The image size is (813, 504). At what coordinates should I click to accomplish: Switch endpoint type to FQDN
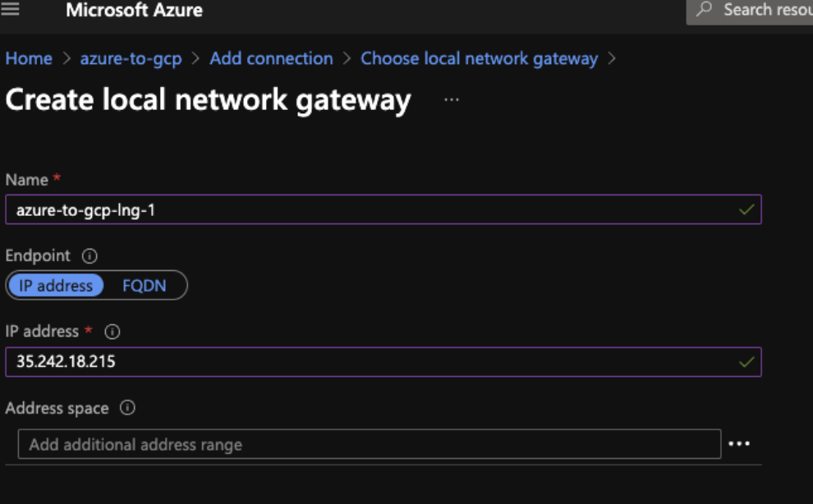(145, 286)
